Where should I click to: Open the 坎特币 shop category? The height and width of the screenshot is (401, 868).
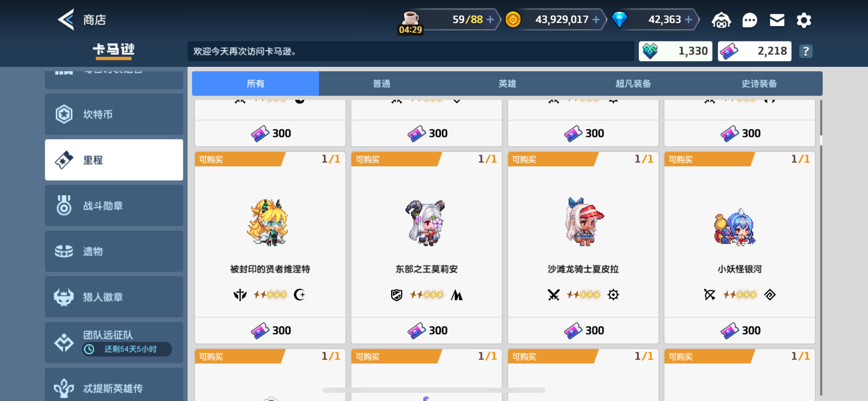point(114,114)
